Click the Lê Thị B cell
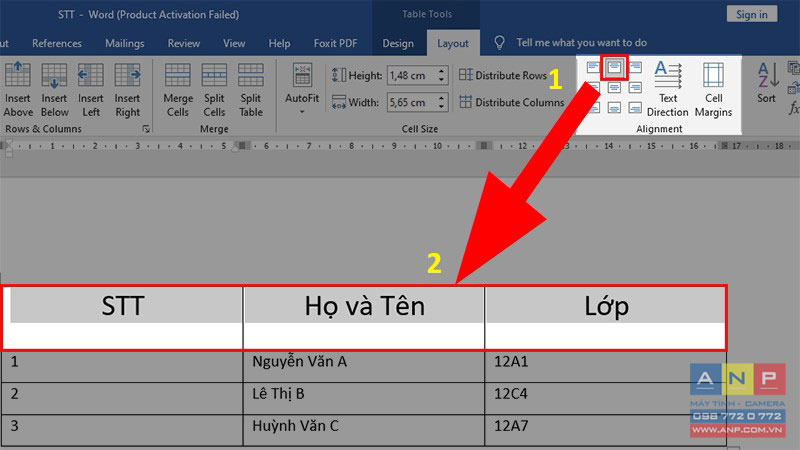The image size is (800, 450). tap(364, 398)
